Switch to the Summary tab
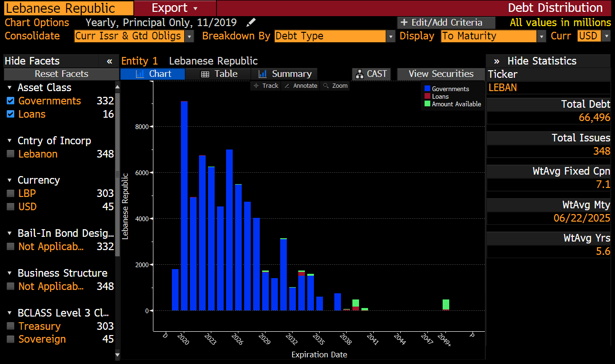The image size is (615, 364). pos(284,74)
